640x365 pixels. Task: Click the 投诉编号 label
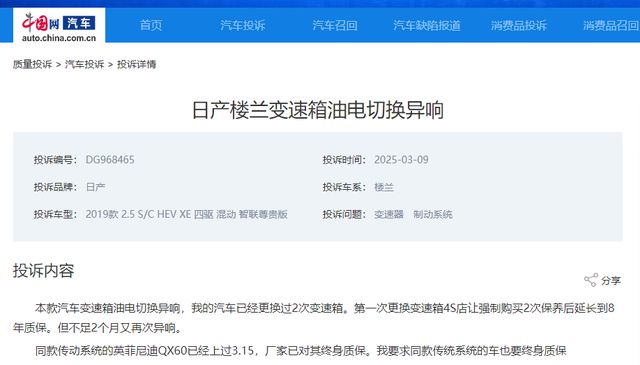(55, 160)
